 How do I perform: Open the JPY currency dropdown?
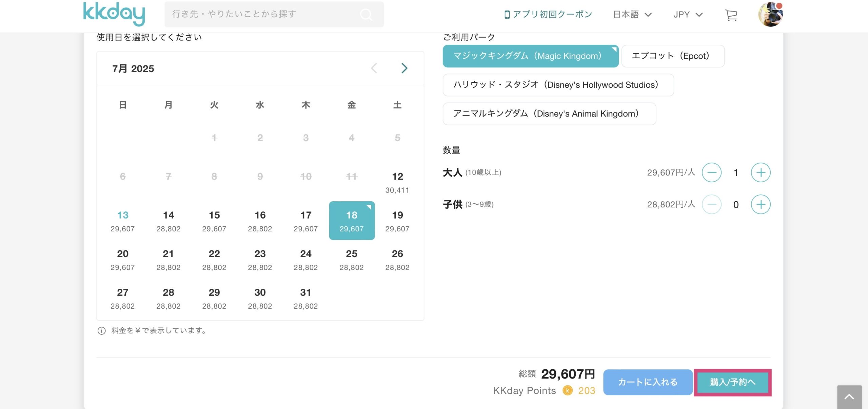688,15
